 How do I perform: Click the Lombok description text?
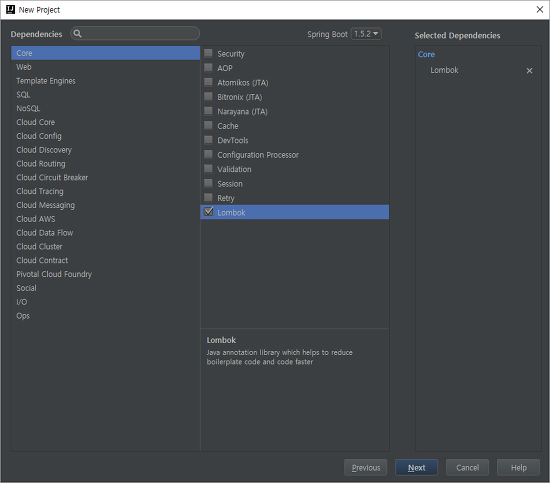[279, 357]
